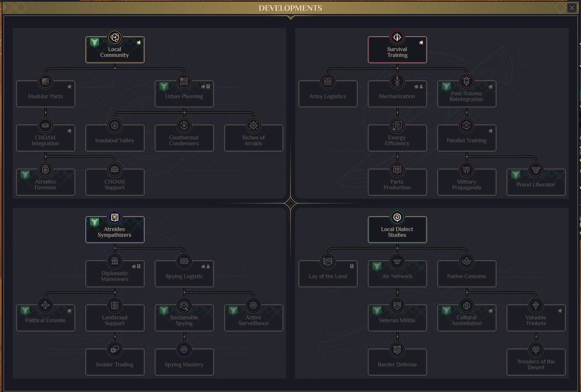The image size is (581, 392).
Task: Click the Geothermal Condensers round icon
Action: click(x=184, y=125)
